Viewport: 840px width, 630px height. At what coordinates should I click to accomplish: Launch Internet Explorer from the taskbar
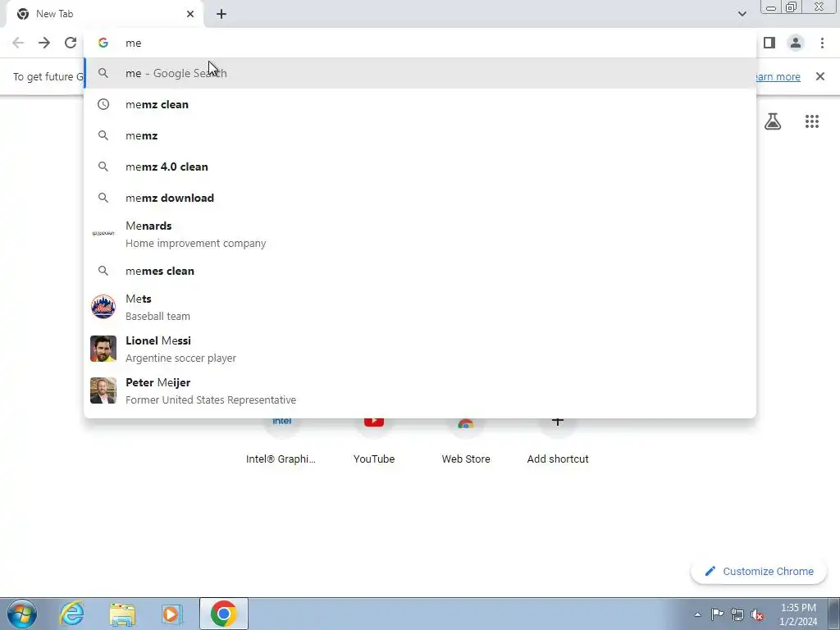pos(72,614)
